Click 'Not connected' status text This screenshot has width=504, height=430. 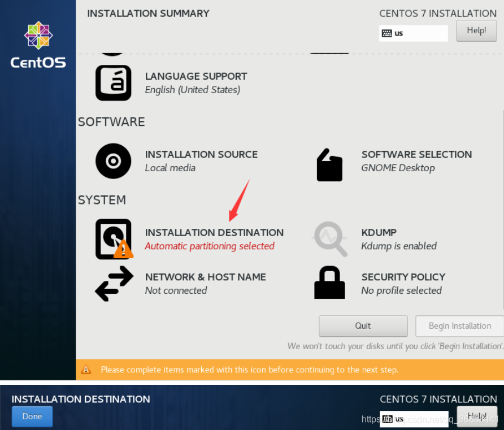pyautogui.click(x=176, y=290)
